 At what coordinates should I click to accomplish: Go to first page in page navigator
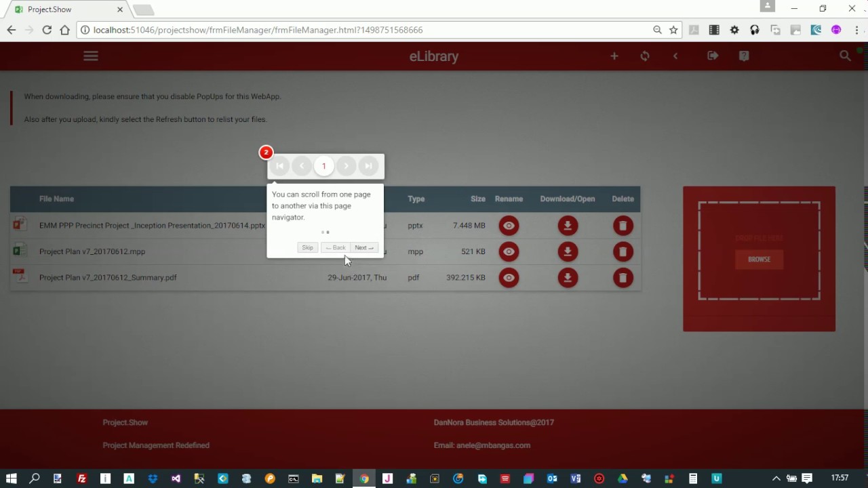click(x=279, y=166)
